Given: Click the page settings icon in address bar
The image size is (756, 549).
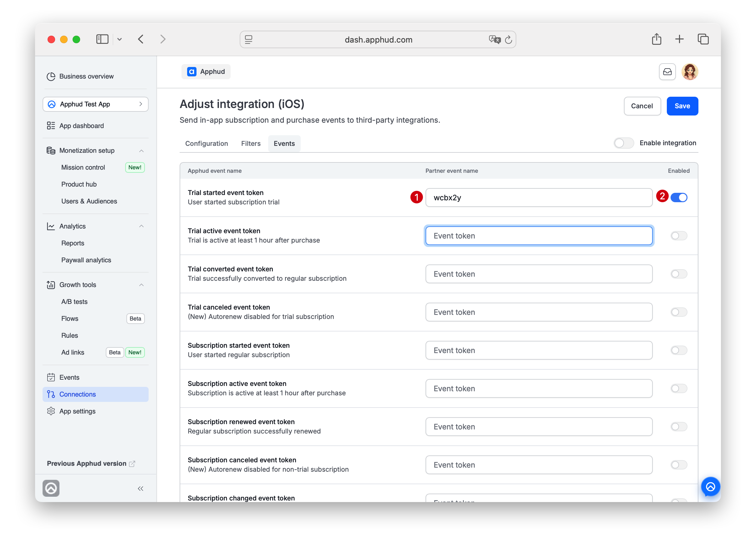Looking at the screenshot, I should [249, 40].
